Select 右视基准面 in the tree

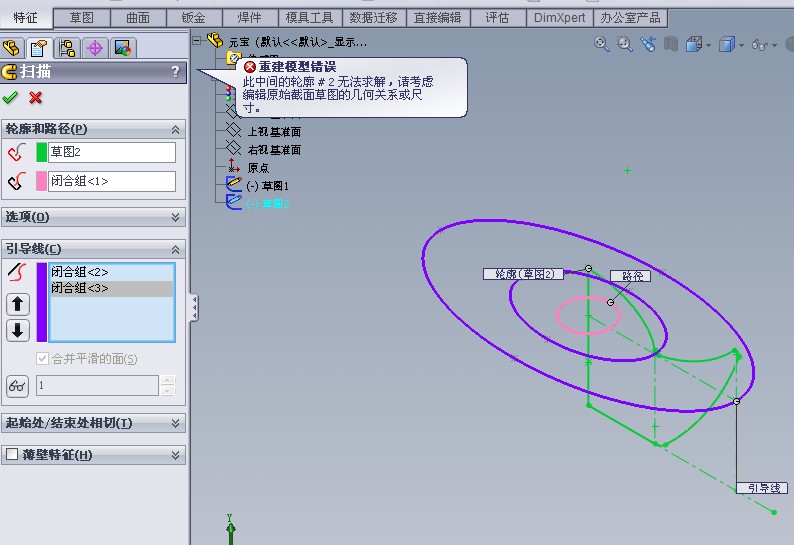tap(274, 150)
